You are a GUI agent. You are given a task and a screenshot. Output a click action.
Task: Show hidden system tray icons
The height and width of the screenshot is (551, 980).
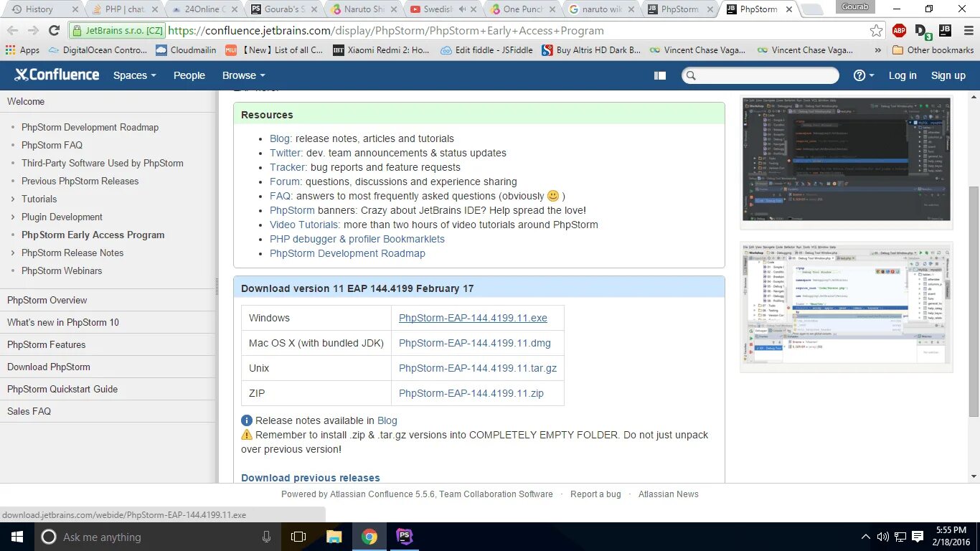865,537
